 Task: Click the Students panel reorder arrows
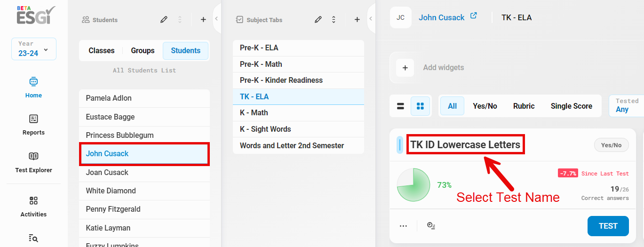pos(180,20)
